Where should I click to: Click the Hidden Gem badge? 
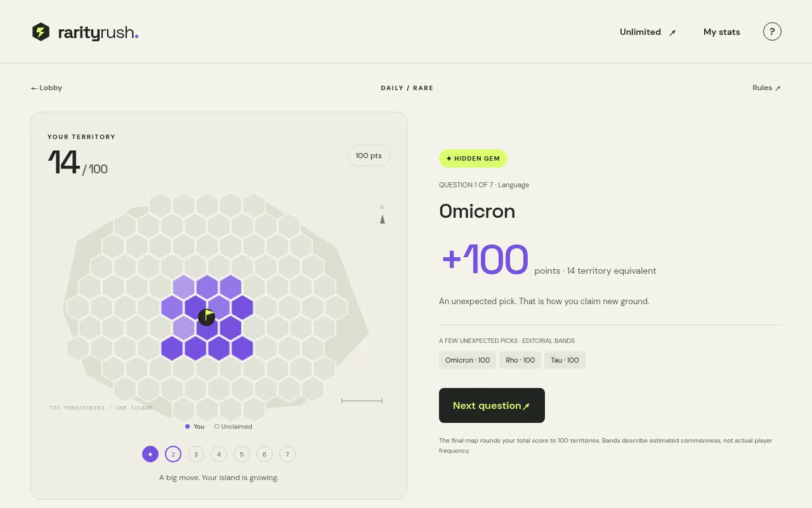pos(473,159)
